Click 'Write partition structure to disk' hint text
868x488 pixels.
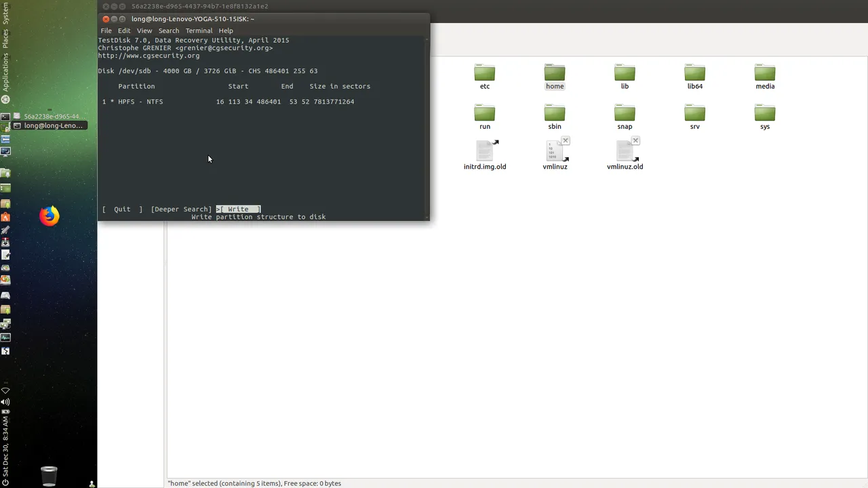click(258, 217)
